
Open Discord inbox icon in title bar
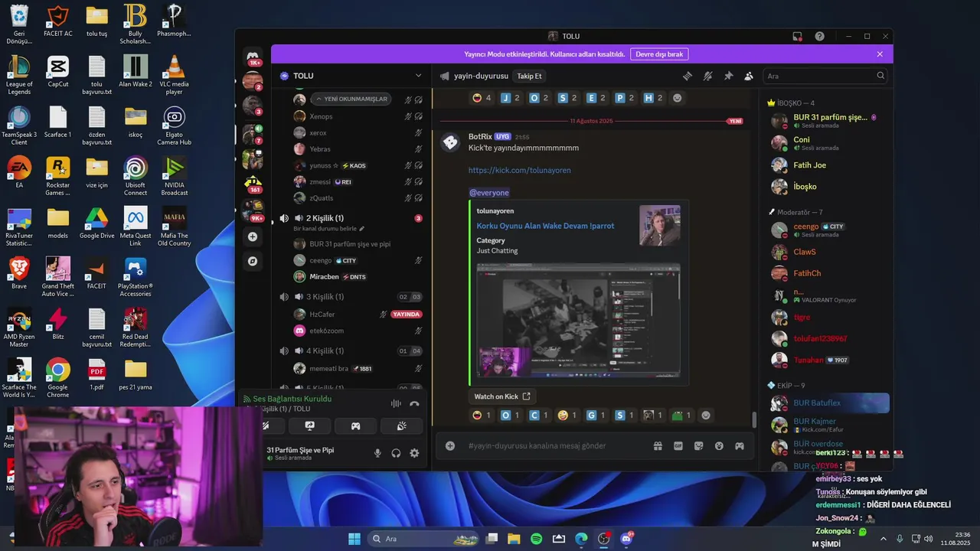click(x=797, y=36)
